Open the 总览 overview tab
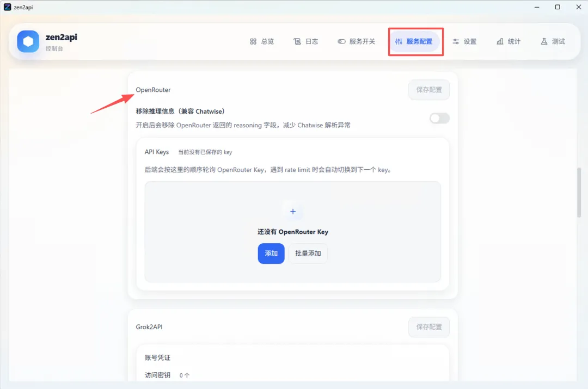The width and height of the screenshot is (588, 389). click(x=262, y=41)
